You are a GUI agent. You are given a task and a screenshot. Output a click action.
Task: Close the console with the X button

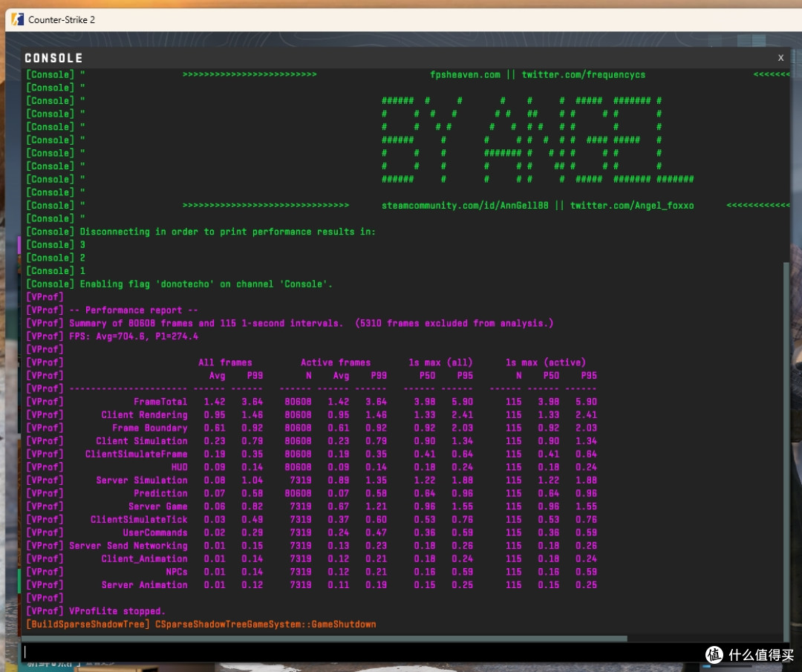coord(780,58)
